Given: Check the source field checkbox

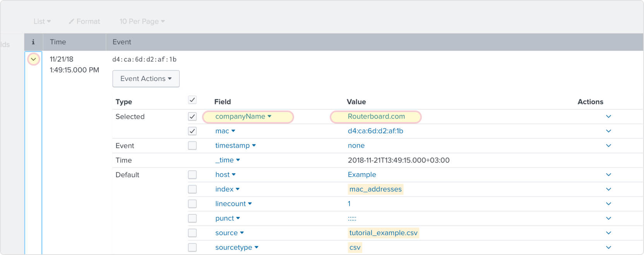Looking at the screenshot, I should 192,233.
